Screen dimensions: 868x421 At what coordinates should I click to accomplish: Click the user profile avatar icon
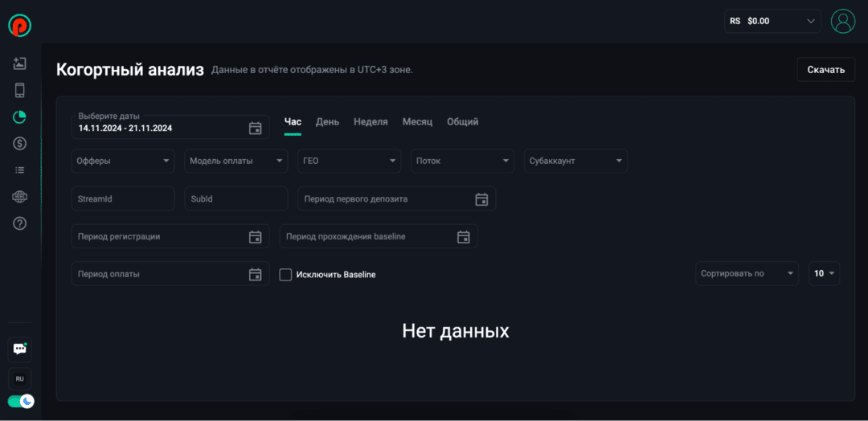click(x=843, y=22)
